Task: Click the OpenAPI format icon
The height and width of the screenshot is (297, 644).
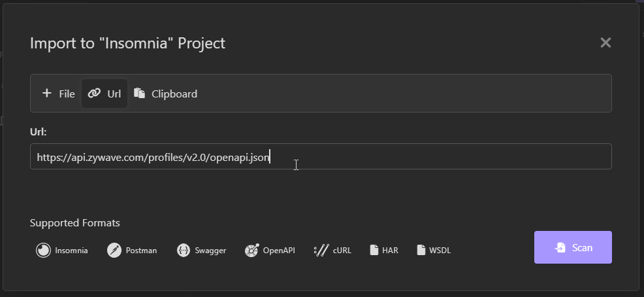Action: (x=251, y=250)
